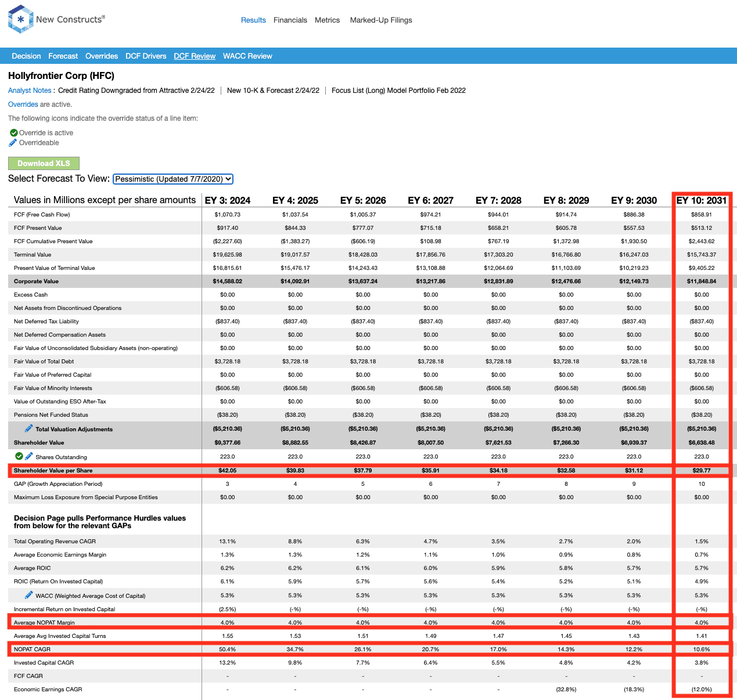
Task: Switch to the Forecast tab
Action: [x=63, y=56]
